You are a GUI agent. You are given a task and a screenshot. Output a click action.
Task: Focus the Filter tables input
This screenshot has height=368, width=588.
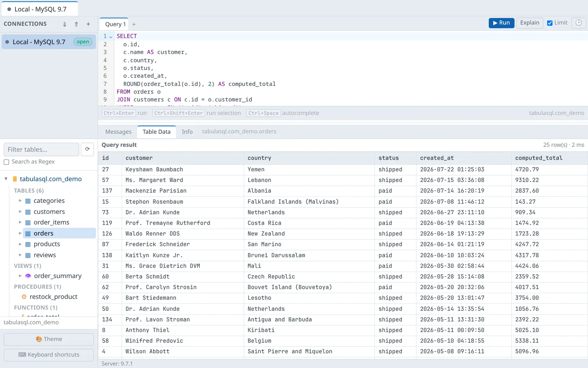41,149
